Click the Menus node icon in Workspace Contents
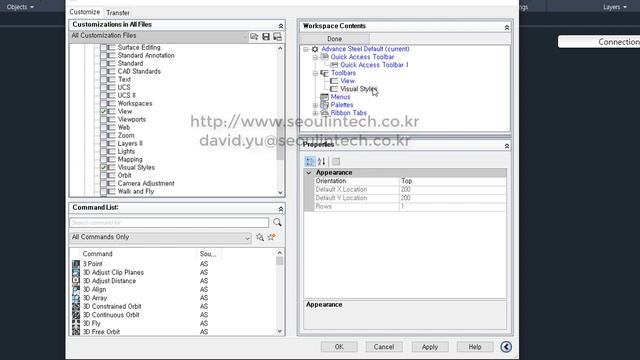Image resolution: width=640 pixels, height=360 pixels. click(x=324, y=97)
